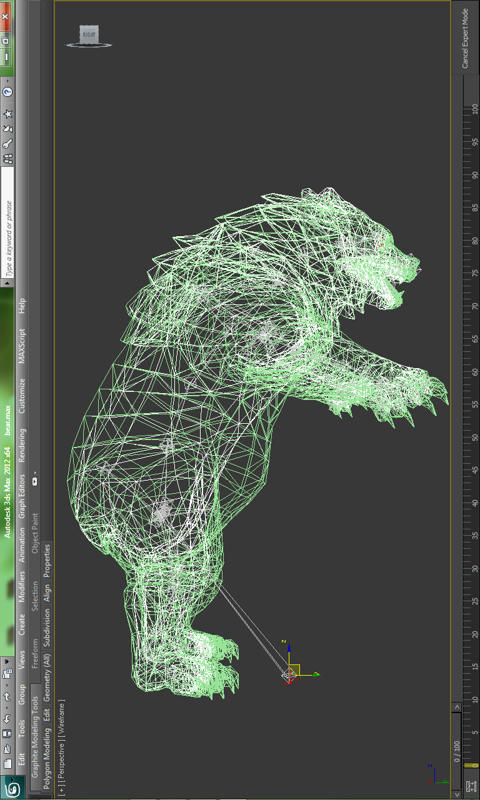Open the Help menu
This screenshot has width=480, height=800.
[x=21, y=306]
